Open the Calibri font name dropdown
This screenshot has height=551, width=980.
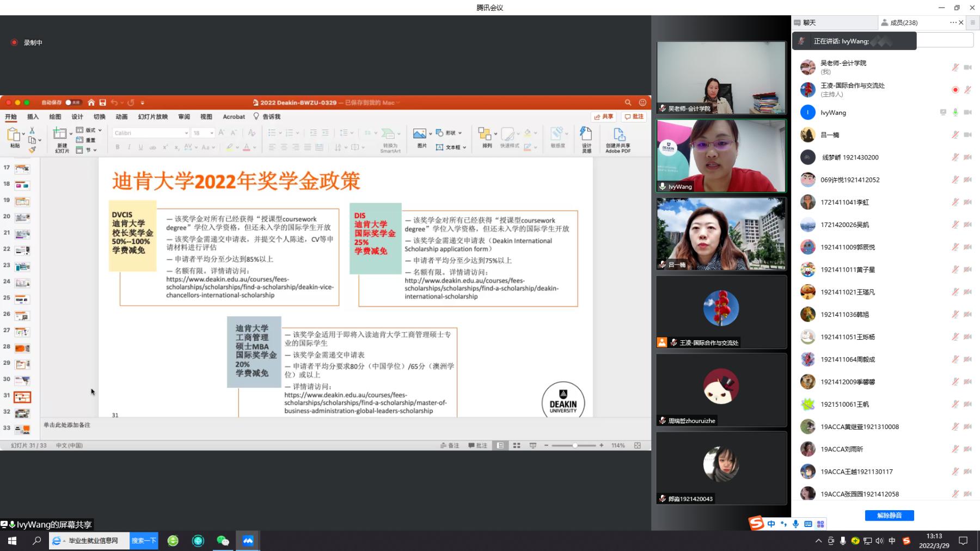coord(186,133)
